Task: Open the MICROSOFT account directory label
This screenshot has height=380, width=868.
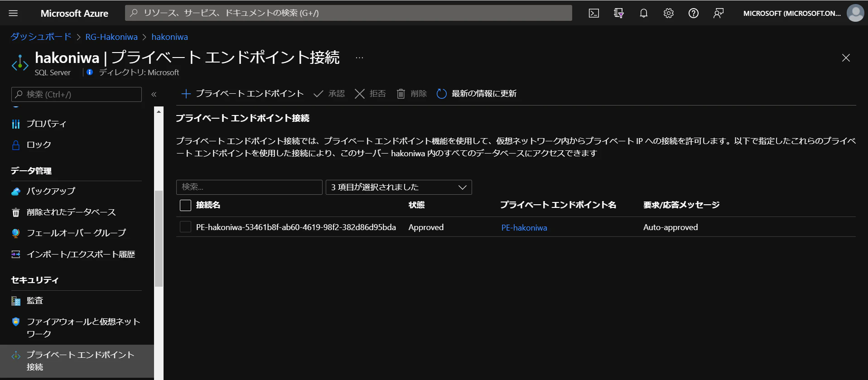Action: tap(792, 13)
